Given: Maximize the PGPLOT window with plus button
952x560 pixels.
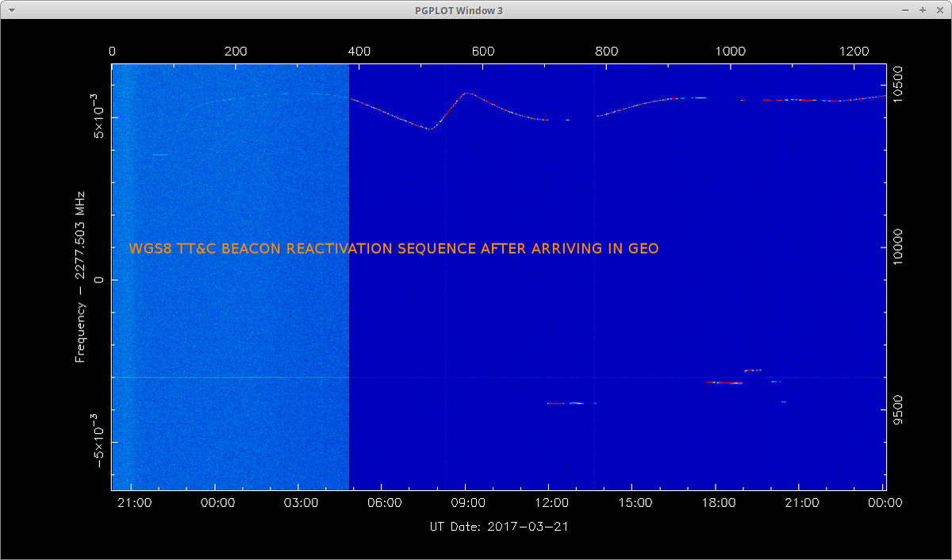Looking at the screenshot, I should (923, 10).
